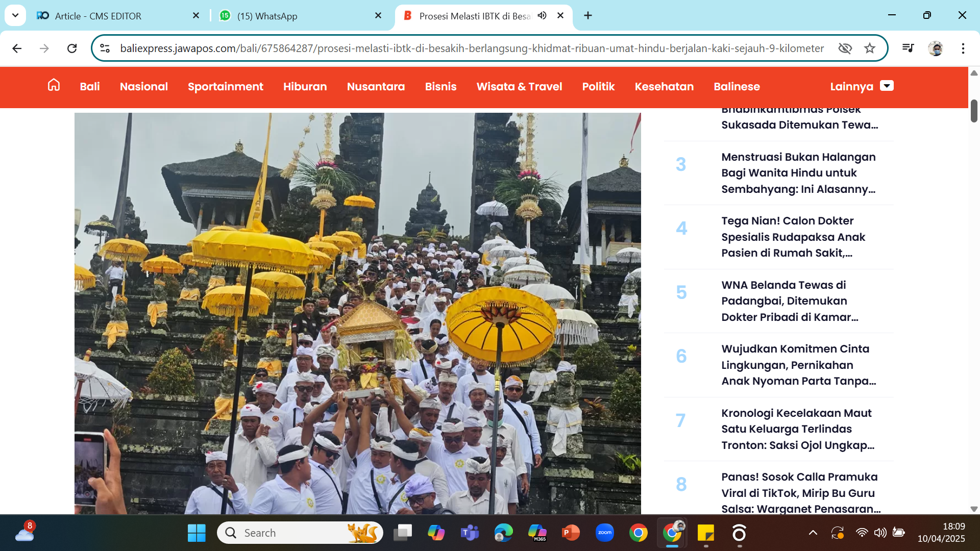The width and height of the screenshot is (980, 551).
Task: Open the Bisnis menu section
Action: pyautogui.click(x=441, y=86)
